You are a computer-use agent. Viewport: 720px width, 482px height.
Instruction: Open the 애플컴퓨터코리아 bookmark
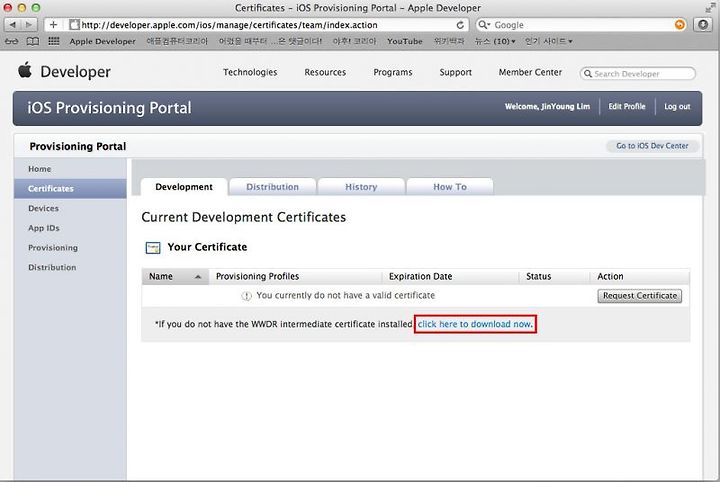pos(177,41)
